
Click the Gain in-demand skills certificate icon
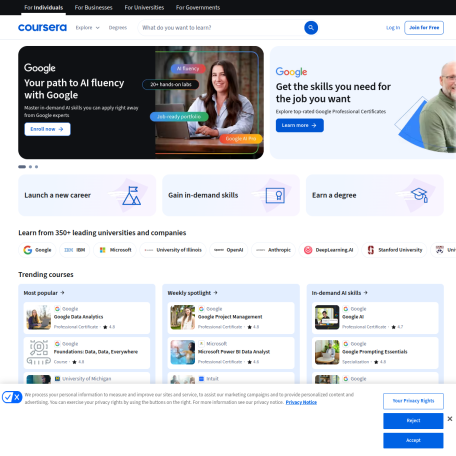pos(275,195)
